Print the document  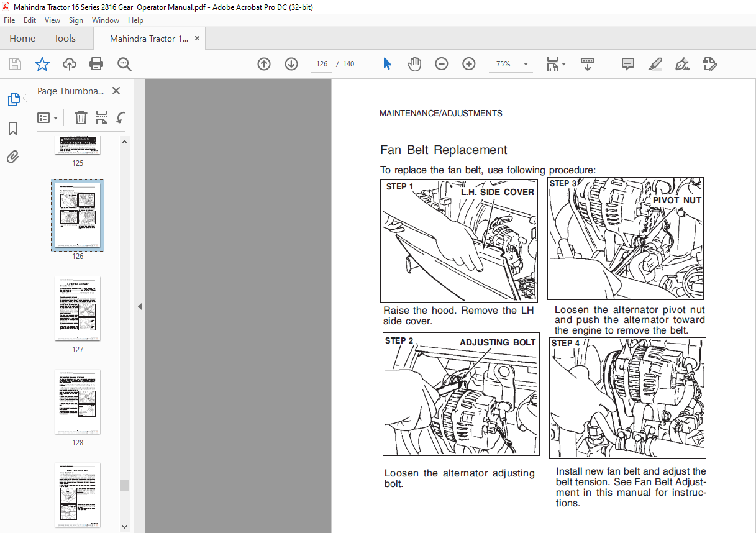pos(96,64)
